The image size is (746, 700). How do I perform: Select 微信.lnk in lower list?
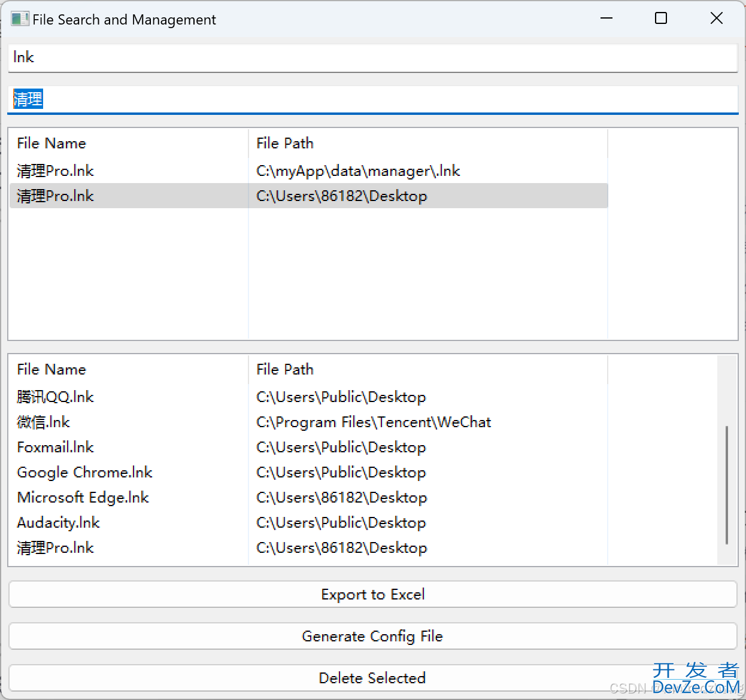43,422
